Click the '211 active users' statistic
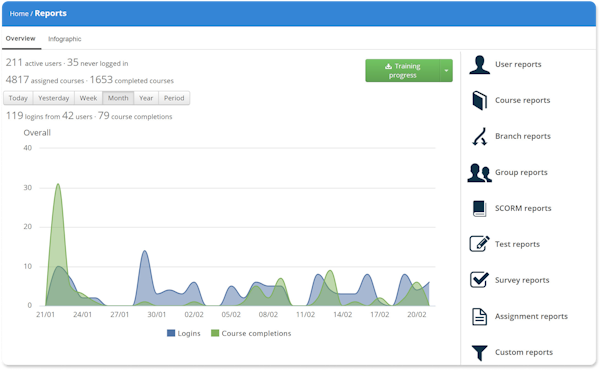Screen dimensions: 600x370 (34, 62)
